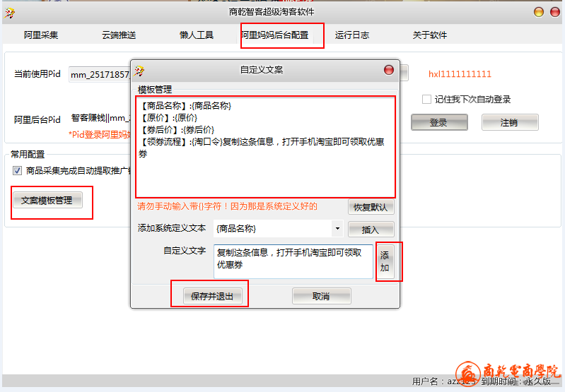565x392 pixels.
Task: Click the 【原价】:{原价} template line
Action: (x=168, y=118)
